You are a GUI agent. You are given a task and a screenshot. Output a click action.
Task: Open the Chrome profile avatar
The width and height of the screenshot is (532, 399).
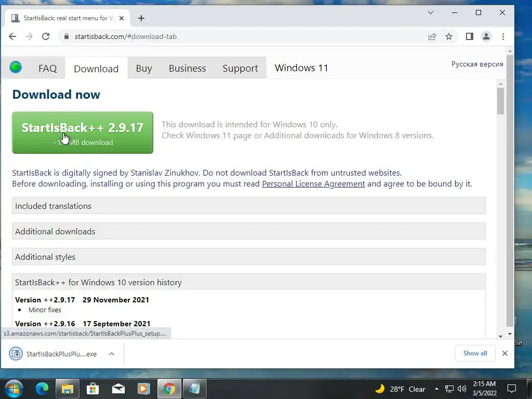click(x=486, y=37)
